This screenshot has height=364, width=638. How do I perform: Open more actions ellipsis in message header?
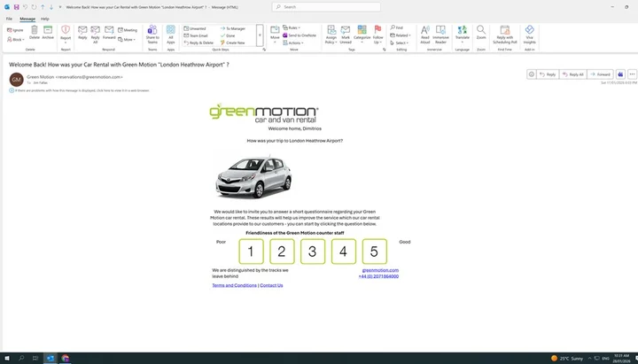point(632,74)
